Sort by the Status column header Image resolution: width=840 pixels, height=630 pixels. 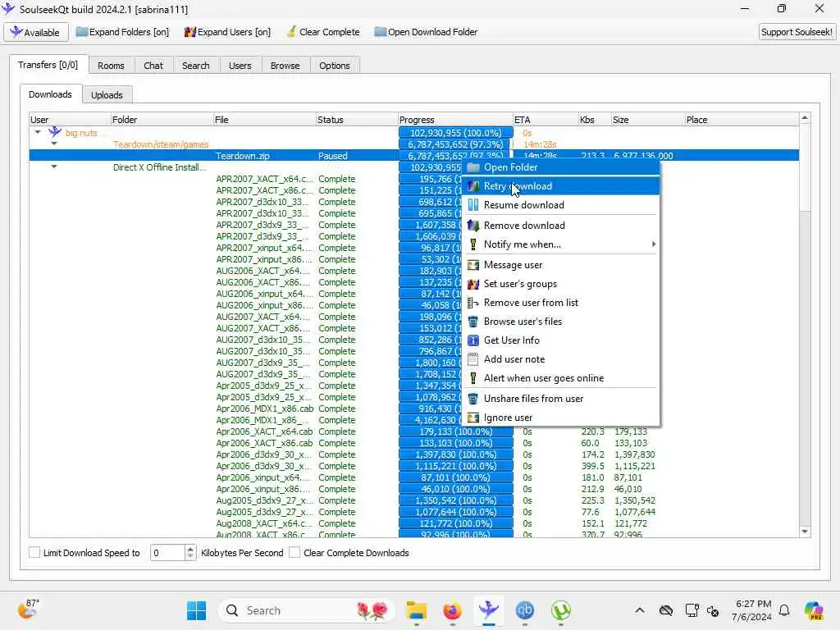coord(356,120)
